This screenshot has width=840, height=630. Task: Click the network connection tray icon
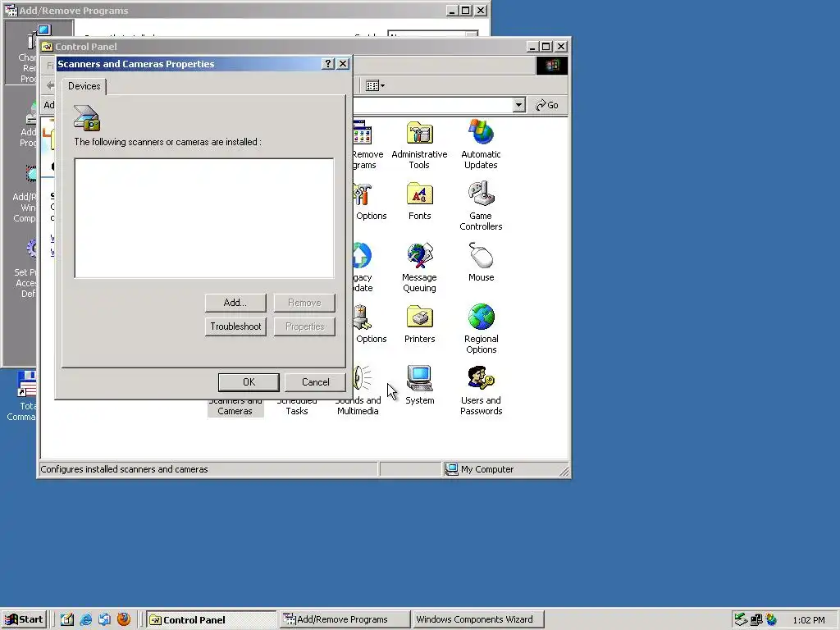coord(756,620)
